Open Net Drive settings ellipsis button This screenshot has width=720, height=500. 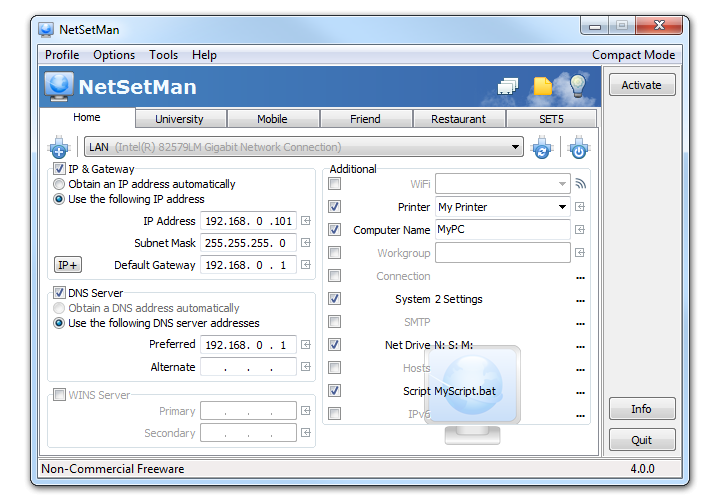coord(580,347)
